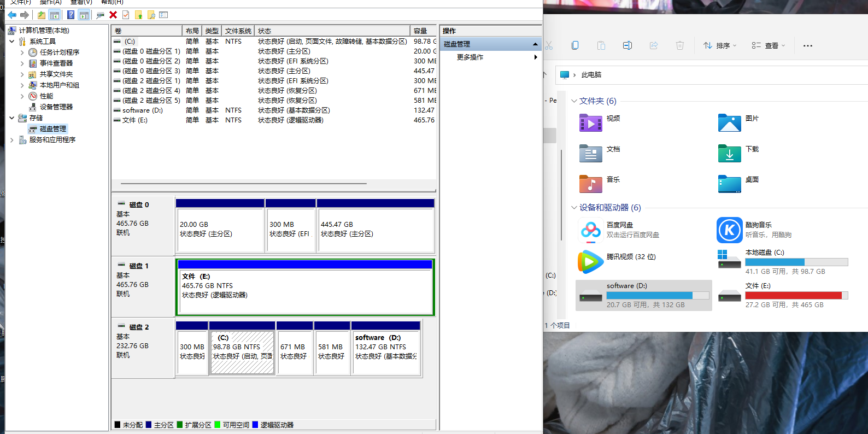868x434 pixels.
Task: Click the blue Back arrow in Computer Management
Action: click(x=12, y=15)
